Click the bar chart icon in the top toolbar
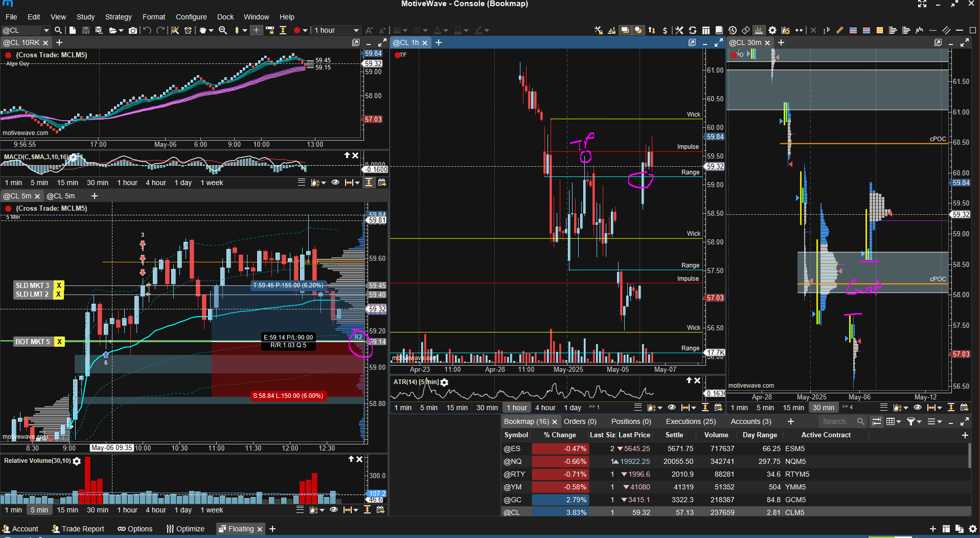This screenshot has width=980, height=538. click(759, 30)
